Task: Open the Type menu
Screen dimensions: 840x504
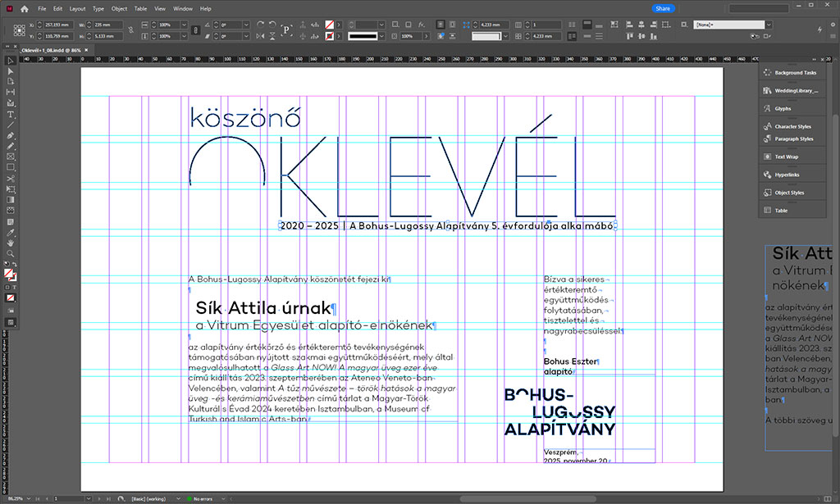Action: (x=98, y=8)
